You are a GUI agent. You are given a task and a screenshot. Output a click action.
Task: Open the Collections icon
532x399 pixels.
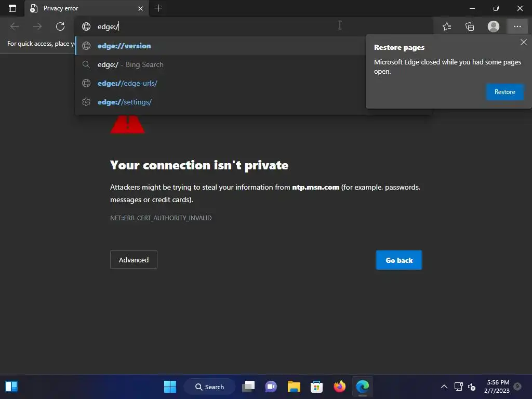(x=470, y=26)
